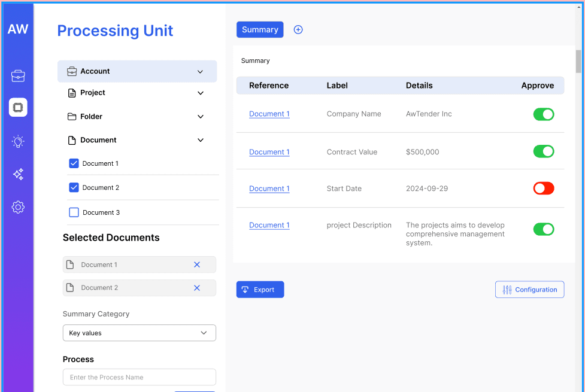Open the settings gear in the sidebar
Image resolution: width=585 pixels, height=392 pixels.
click(18, 207)
